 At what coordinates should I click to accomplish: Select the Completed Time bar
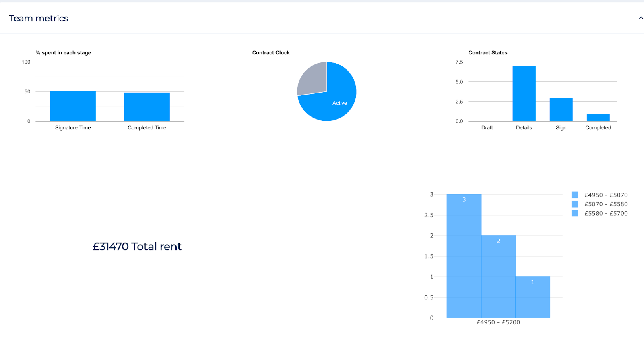tap(147, 107)
